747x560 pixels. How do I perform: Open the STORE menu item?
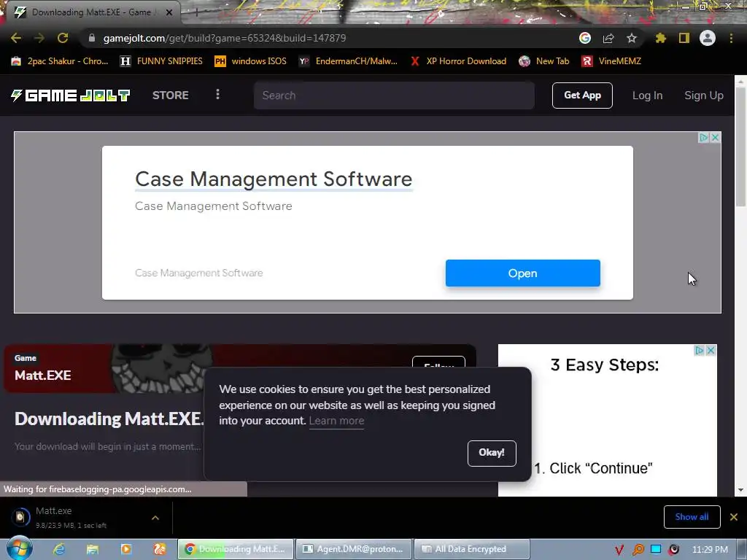(171, 96)
